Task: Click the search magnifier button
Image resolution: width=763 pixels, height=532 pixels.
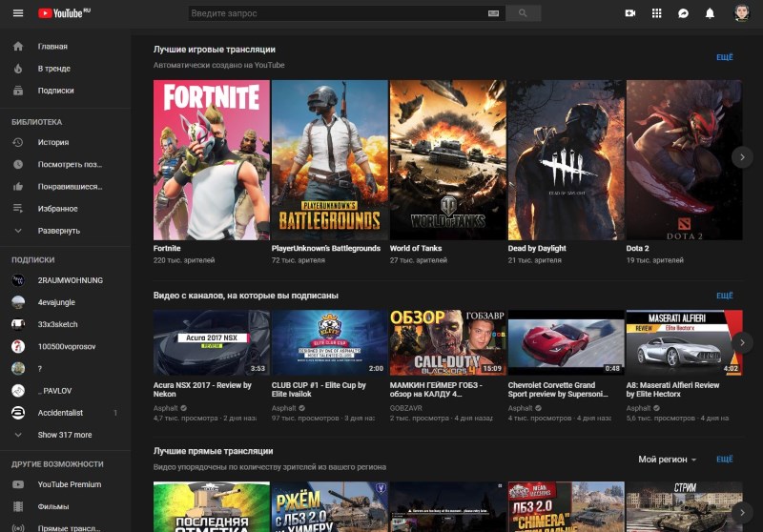Action: click(522, 13)
